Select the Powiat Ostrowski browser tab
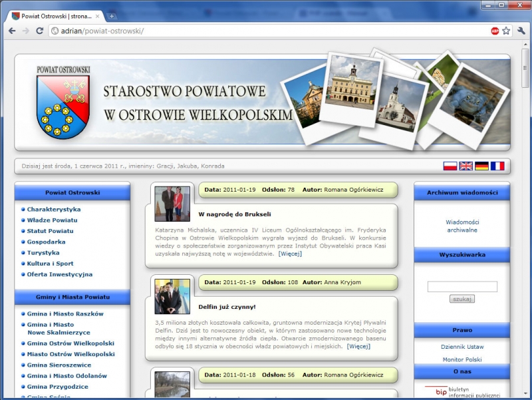The height and width of the screenshot is (400, 532). click(56, 16)
